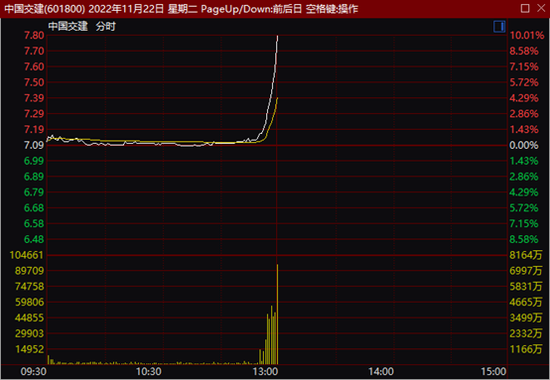The height and width of the screenshot is (380, 550).
Task: Select the 7.60 price axis label
Action: point(34,67)
